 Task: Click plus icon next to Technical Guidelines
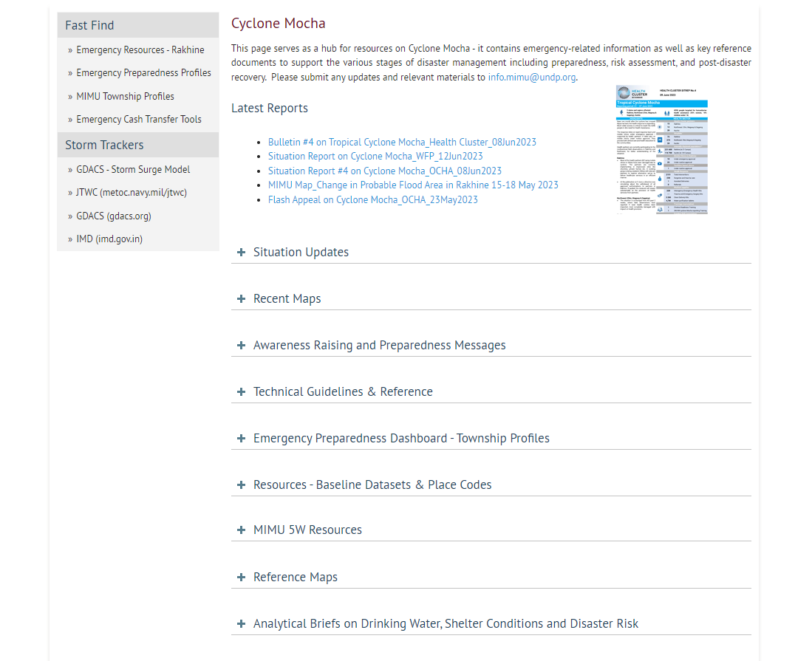click(241, 392)
